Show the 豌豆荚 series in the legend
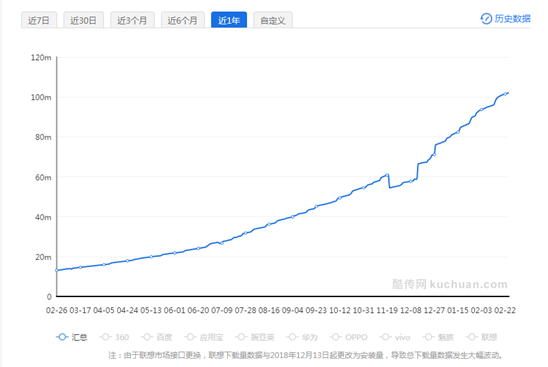Viewport: 548px width, 367px height. click(255, 337)
